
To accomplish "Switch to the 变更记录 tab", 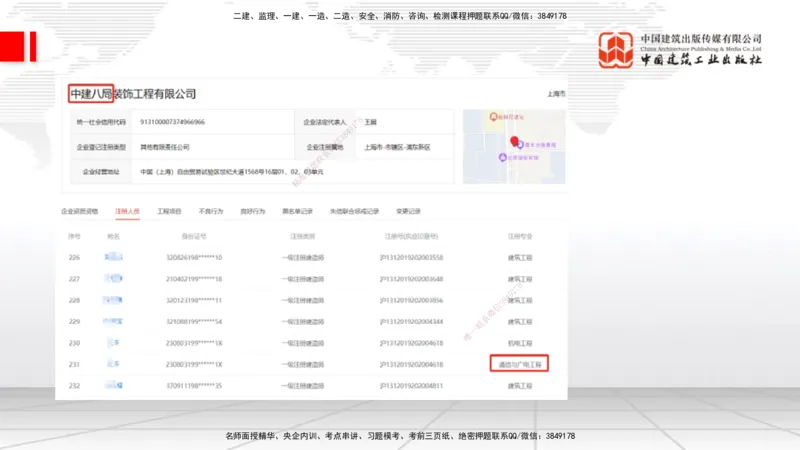I will 409,211.
